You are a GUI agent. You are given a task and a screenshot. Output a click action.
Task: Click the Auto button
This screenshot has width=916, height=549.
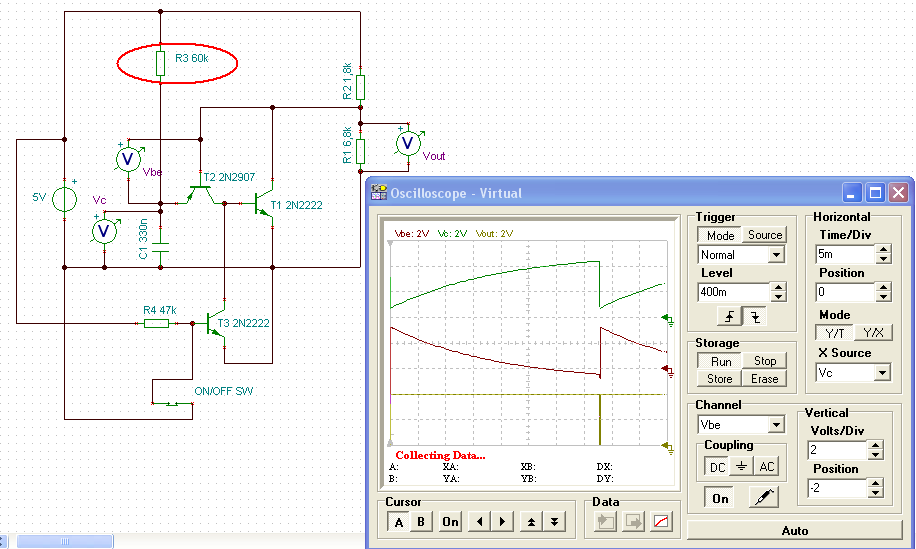[x=794, y=530]
